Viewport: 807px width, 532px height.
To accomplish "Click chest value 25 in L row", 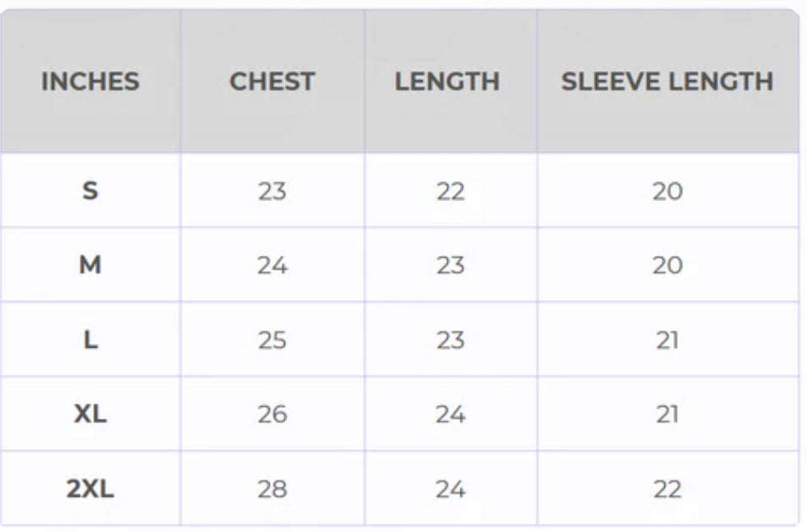I will pyautogui.click(x=272, y=340).
